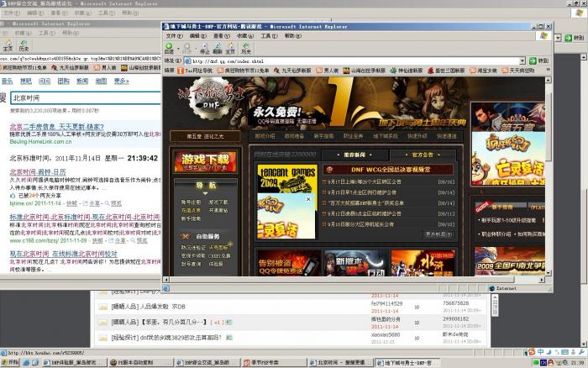Open the 9月15日 announcement link

click(x=362, y=192)
